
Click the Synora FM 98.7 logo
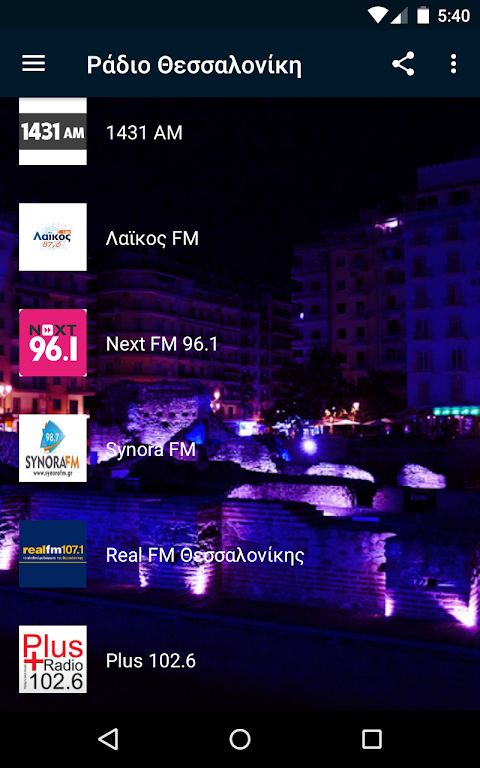[53, 449]
